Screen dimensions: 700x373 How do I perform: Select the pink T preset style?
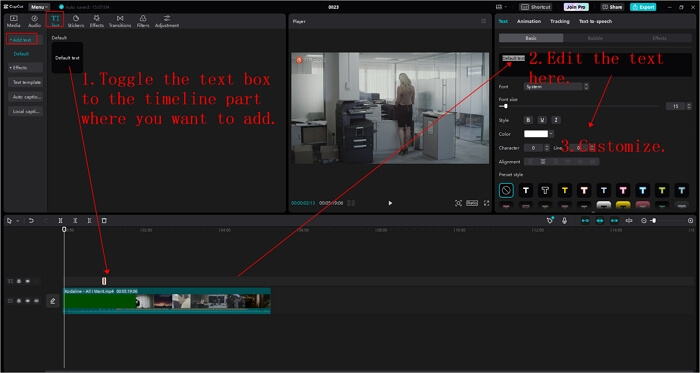[x=623, y=191]
